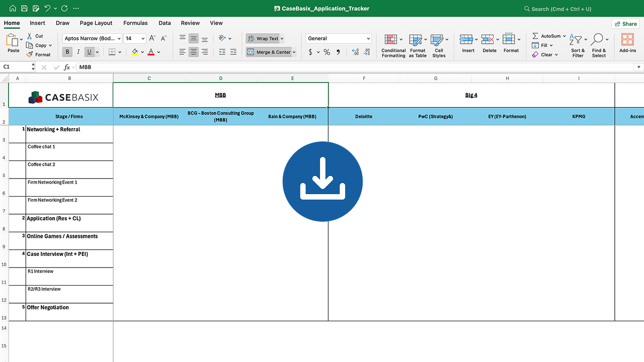Increase indent of the cell
This screenshot has width=644, height=362.
233,52
